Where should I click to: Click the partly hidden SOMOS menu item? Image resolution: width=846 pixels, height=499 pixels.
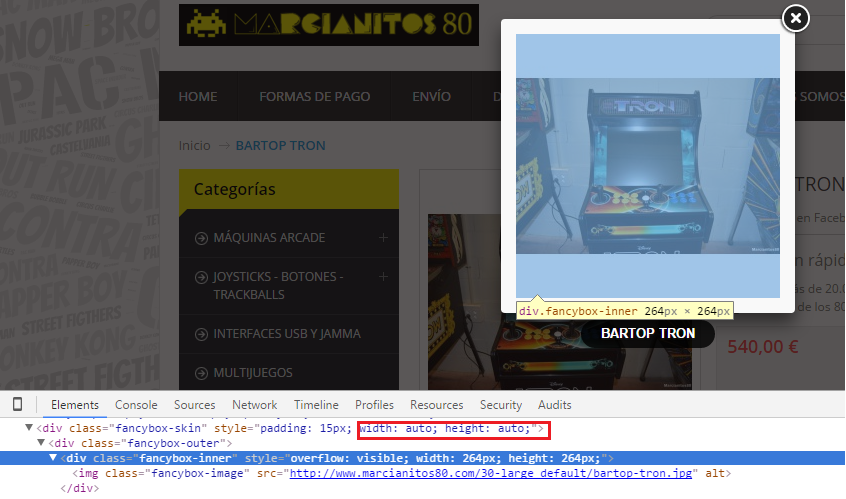821,96
